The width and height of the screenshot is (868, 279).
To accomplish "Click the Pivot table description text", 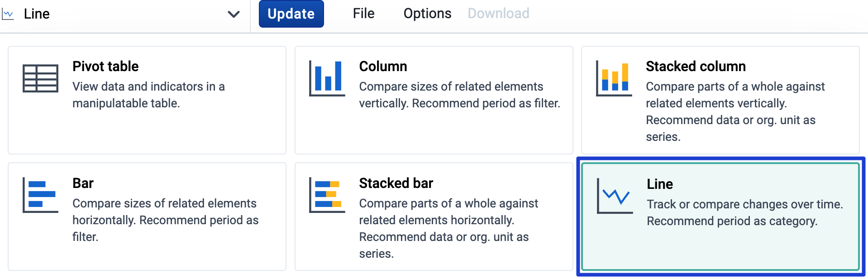I will (x=148, y=95).
